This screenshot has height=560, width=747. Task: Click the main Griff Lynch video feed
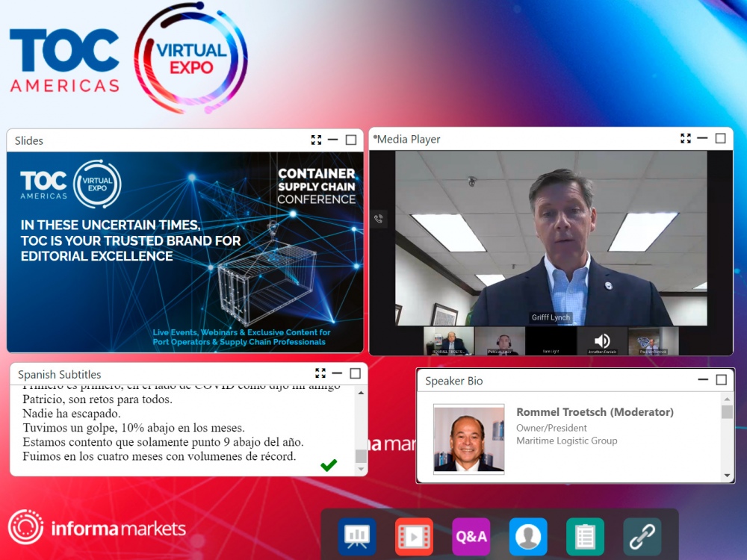coord(551,238)
